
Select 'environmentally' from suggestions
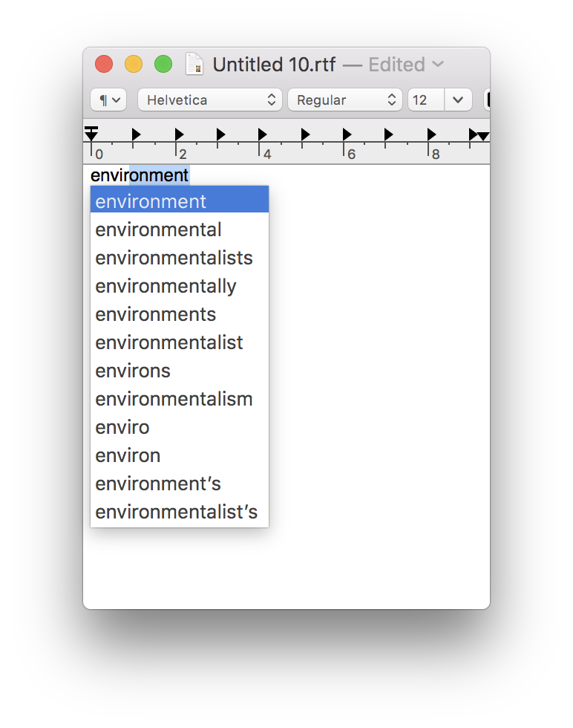pos(180,287)
